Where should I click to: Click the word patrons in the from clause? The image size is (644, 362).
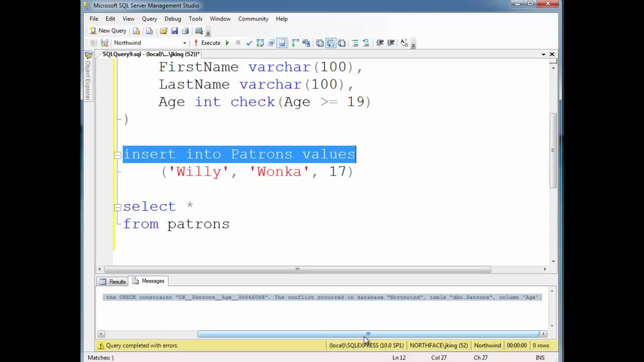pos(198,224)
